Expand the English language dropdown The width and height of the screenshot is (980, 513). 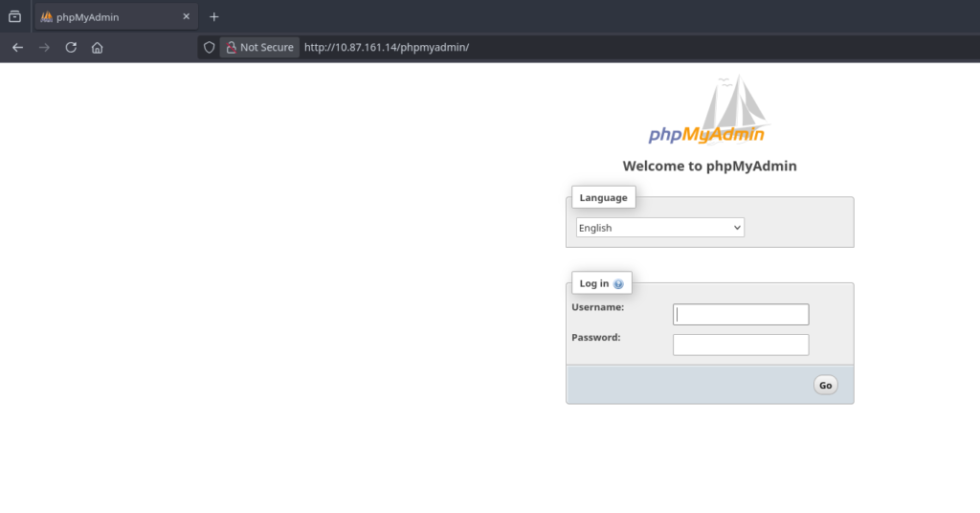[659, 228]
